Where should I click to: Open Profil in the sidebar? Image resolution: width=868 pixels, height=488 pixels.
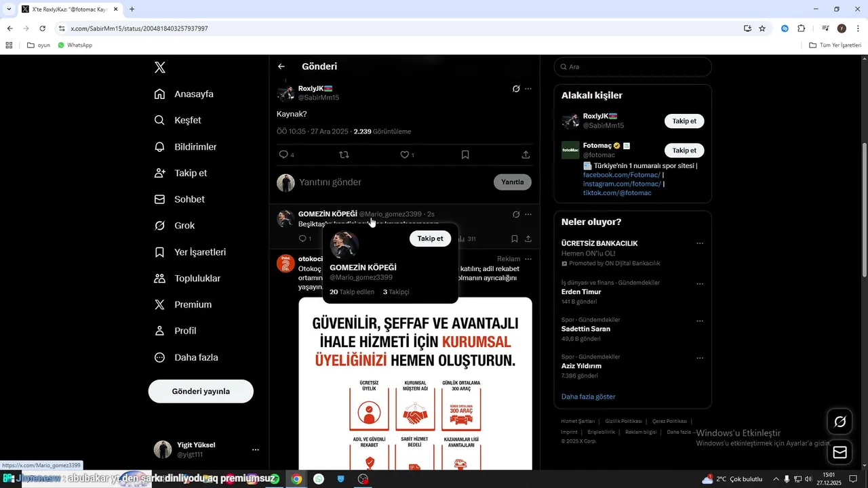point(175,331)
